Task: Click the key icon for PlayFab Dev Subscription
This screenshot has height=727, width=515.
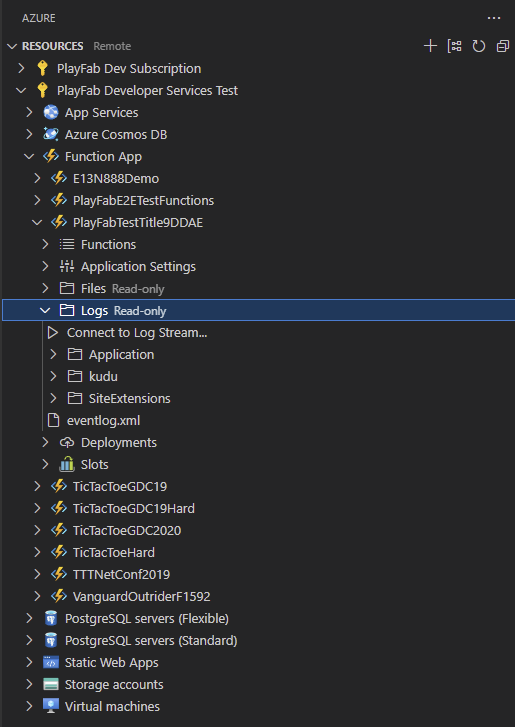Action: click(42, 68)
